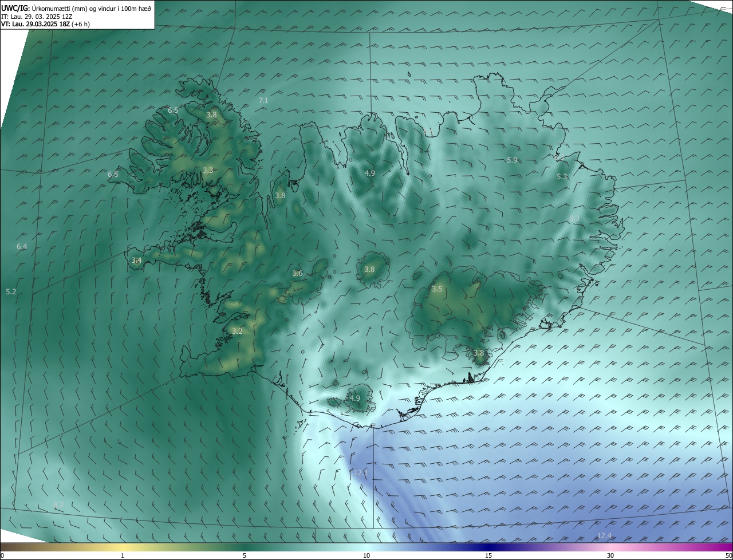Select the 5.2 value label
The width and height of the screenshot is (733, 560).
(11, 292)
